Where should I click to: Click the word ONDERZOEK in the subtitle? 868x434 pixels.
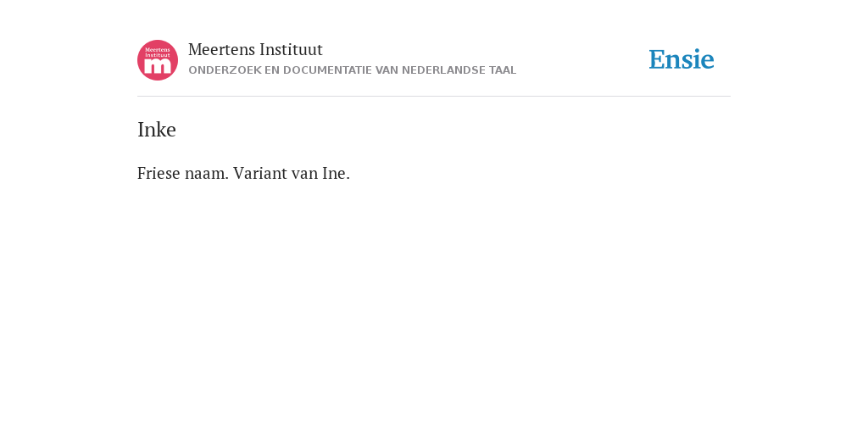click(x=225, y=70)
